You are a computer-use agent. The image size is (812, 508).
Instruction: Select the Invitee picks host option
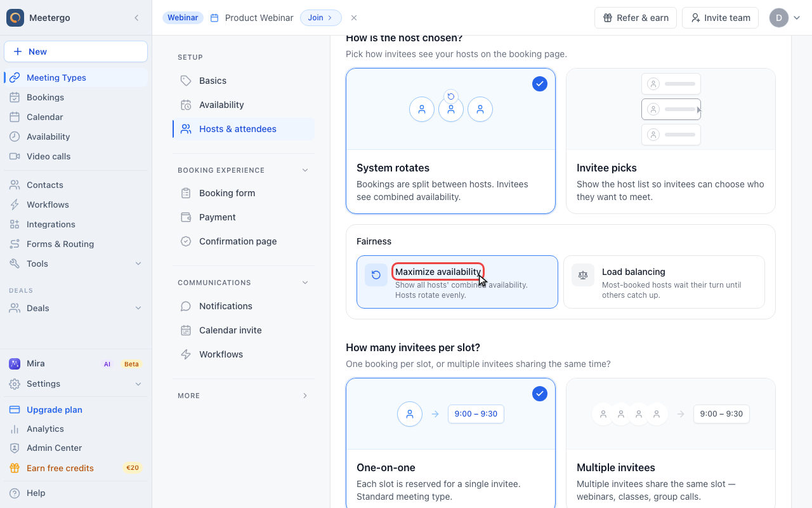click(x=671, y=141)
